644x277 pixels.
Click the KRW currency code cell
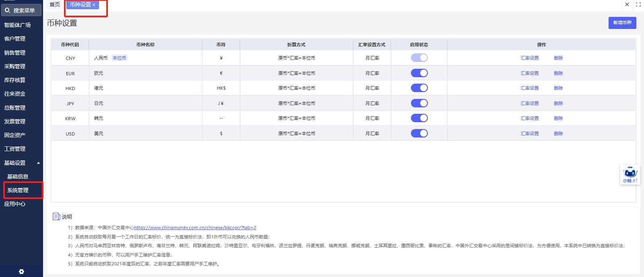70,118
